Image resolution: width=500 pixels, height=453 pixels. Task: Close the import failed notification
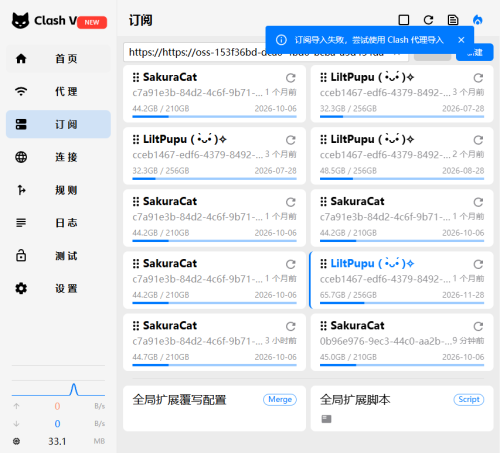461,40
